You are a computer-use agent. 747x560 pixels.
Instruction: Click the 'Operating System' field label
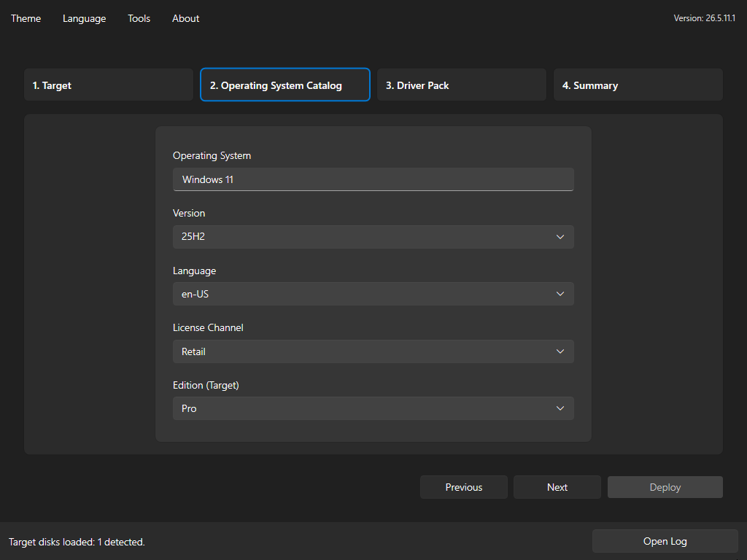tap(212, 156)
